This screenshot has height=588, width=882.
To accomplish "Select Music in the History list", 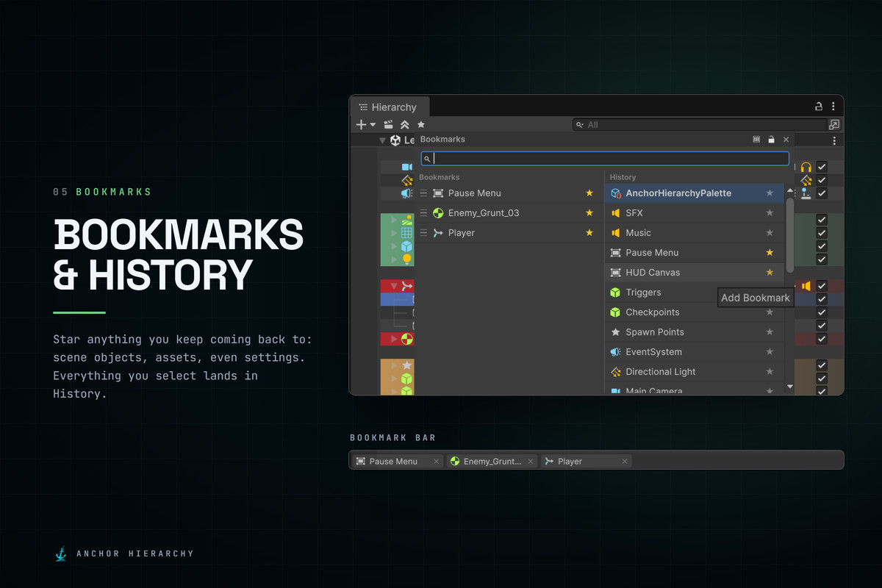I will pyautogui.click(x=694, y=233).
